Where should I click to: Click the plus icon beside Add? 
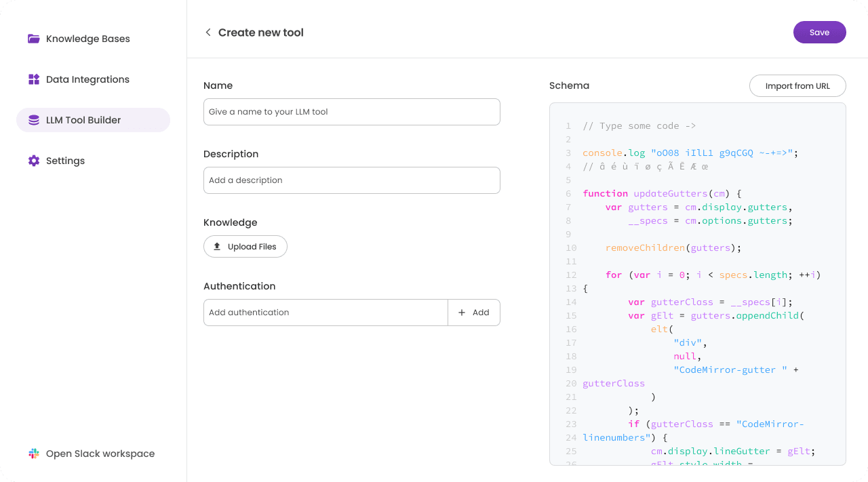462,313
